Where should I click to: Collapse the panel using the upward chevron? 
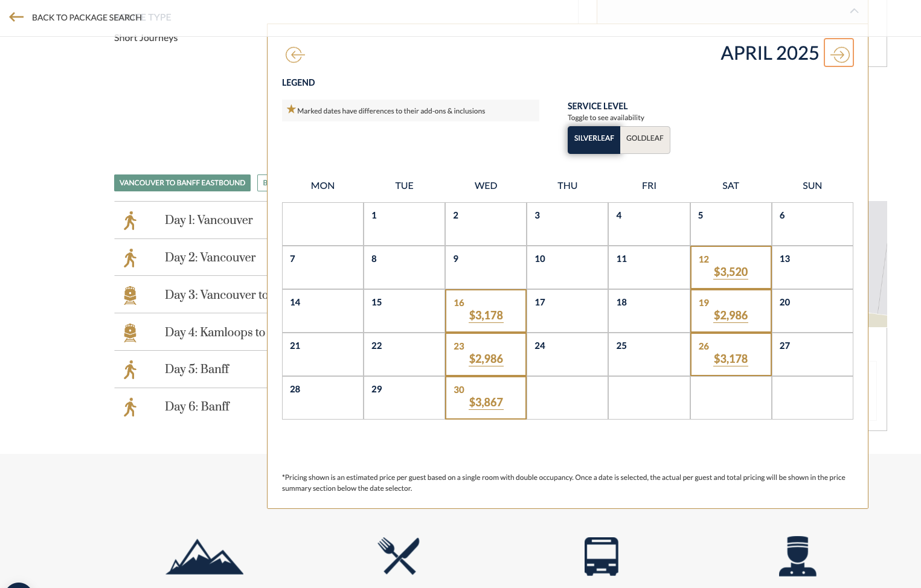(854, 11)
